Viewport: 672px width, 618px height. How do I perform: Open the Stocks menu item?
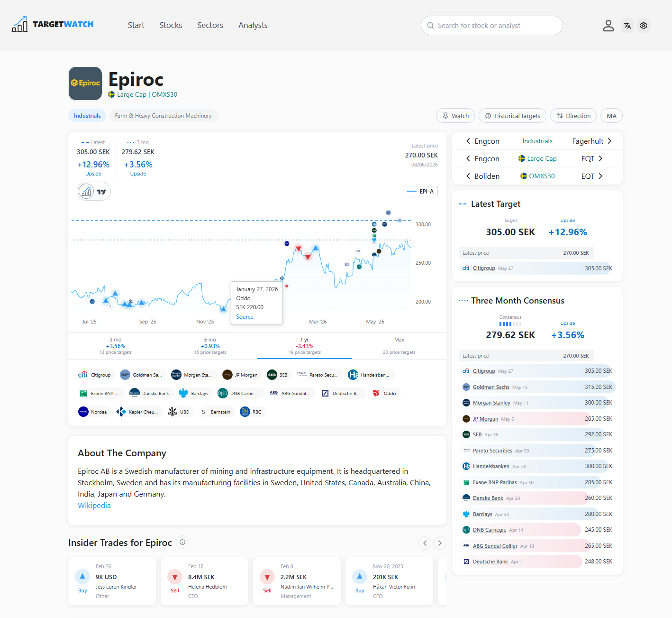tap(171, 25)
